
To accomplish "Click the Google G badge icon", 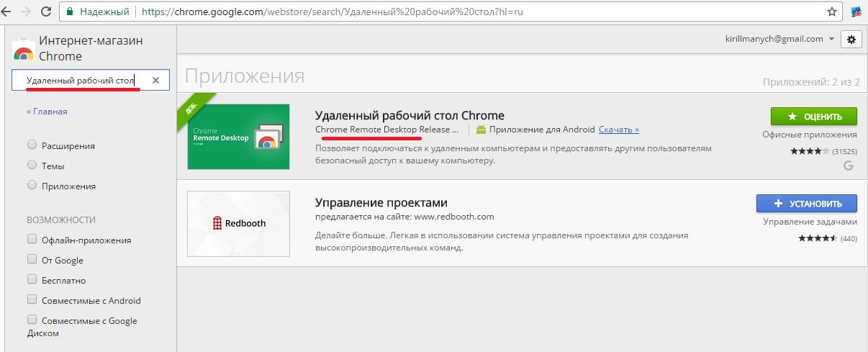I will [x=849, y=166].
